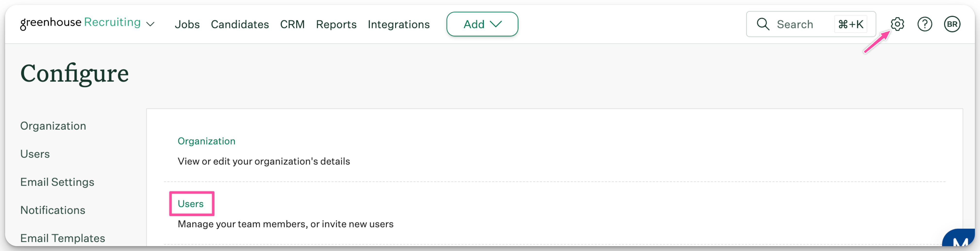This screenshot has height=251, width=980.
Task: Click into the Search field
Action: click(x=811, y=24)
